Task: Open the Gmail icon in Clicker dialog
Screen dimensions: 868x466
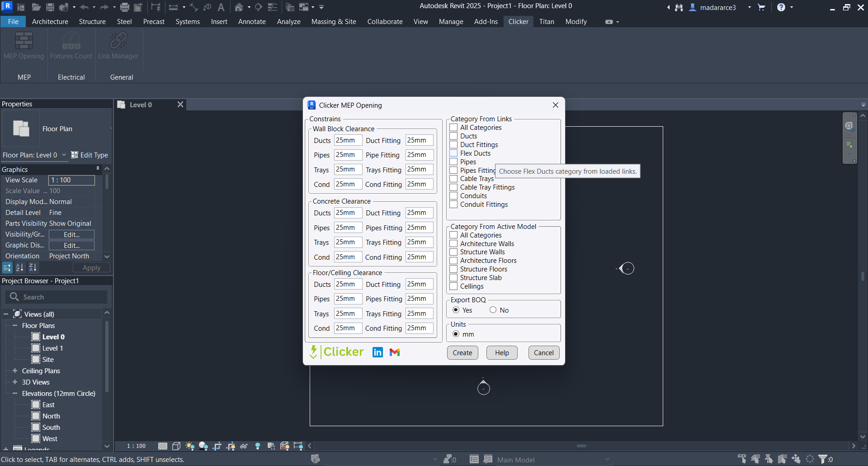Action: [395, 352]
